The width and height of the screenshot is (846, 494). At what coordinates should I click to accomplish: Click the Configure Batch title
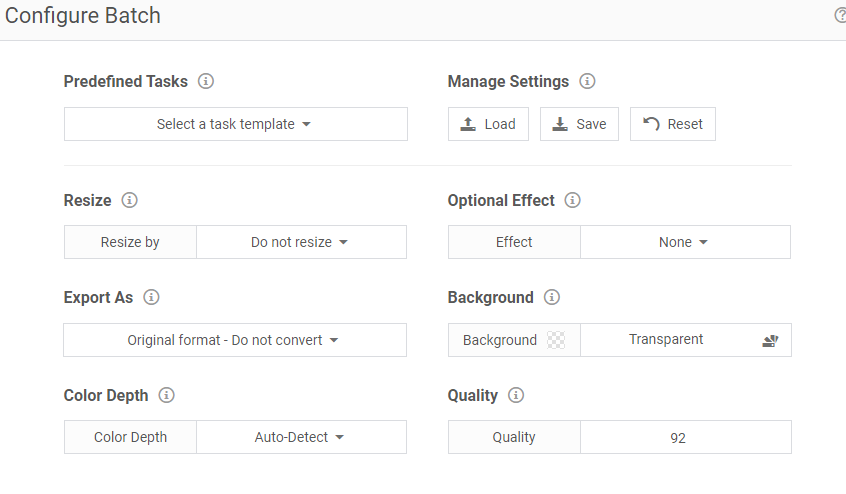coord(83,16)
